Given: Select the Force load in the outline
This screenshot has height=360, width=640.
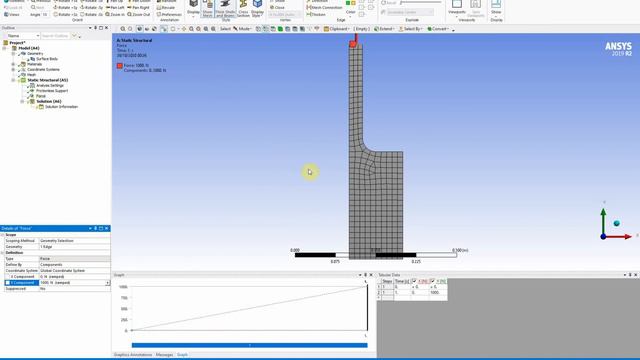Looking at the screenshot, I should 41,96.
